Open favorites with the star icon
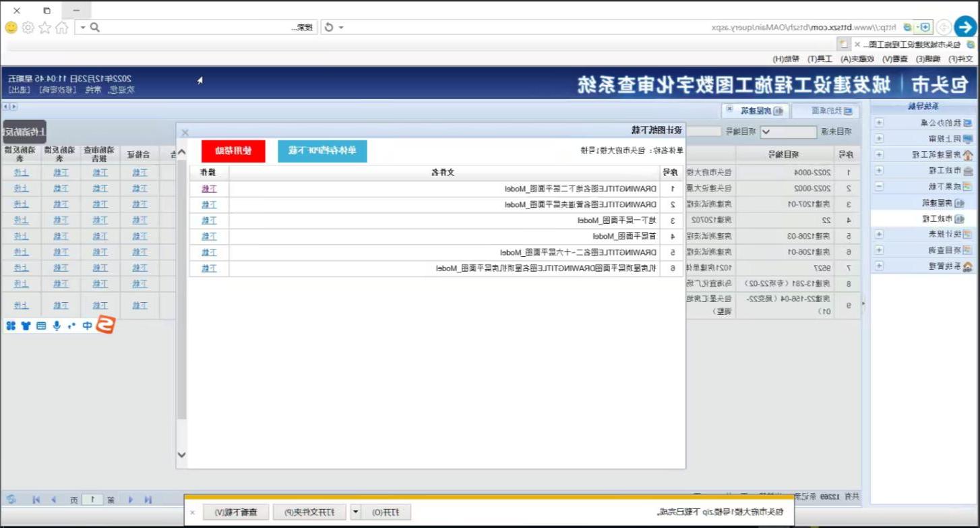Image resolution: width=980 pixels, height=528 pixels. (44, 28)
